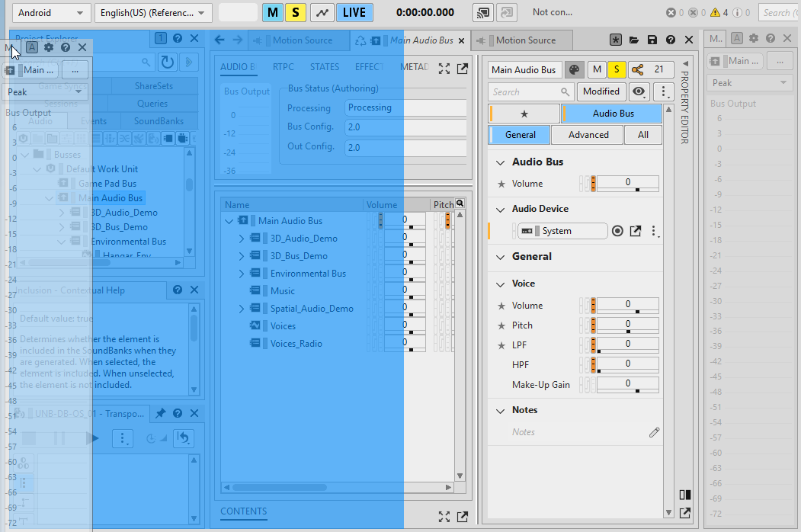The height and width of the screenshot is (532, 801).
Task: Click the Make-Up Gain slider
Action: pyautogui.click(x=627, y=385)
